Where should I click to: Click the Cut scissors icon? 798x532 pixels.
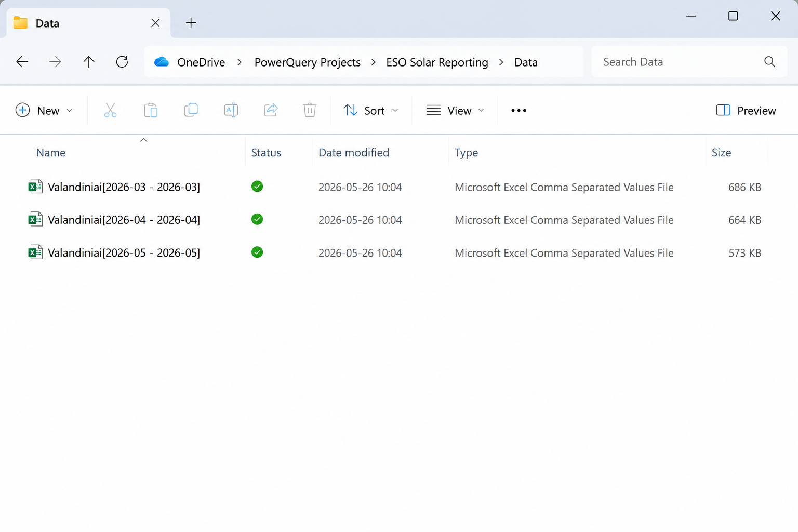point(110,110)
